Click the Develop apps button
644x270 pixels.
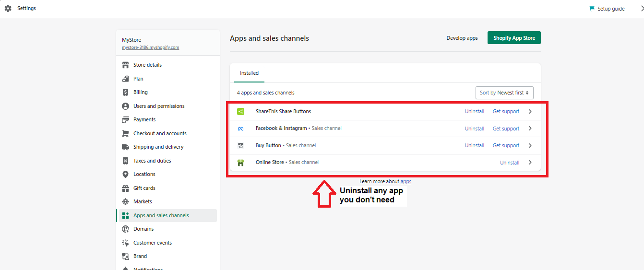point(462,38)
